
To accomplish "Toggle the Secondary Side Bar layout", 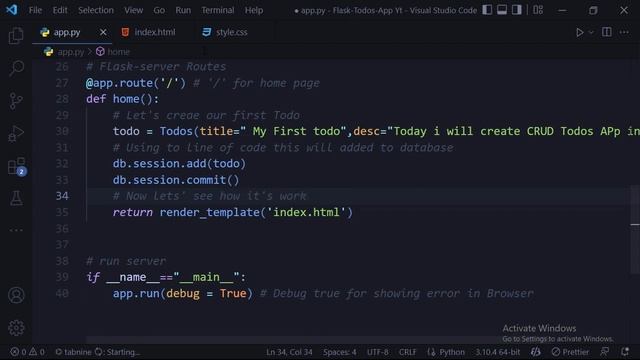I will pyautogui.click(x=516, y=10).
